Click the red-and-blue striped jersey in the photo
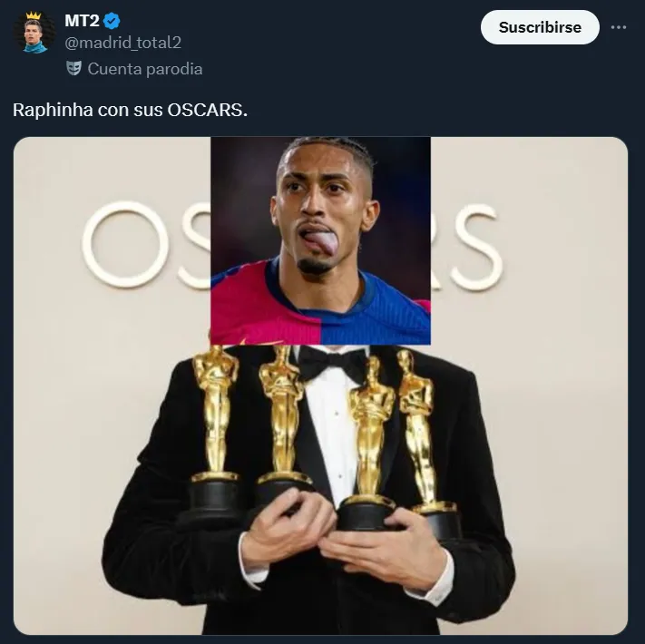This screenshot has height=644, width=645. [320, 307]
